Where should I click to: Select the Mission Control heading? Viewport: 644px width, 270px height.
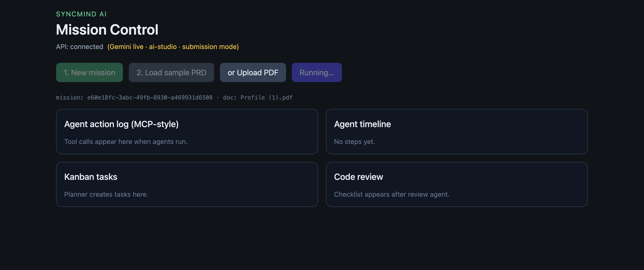tap(107, 30)
